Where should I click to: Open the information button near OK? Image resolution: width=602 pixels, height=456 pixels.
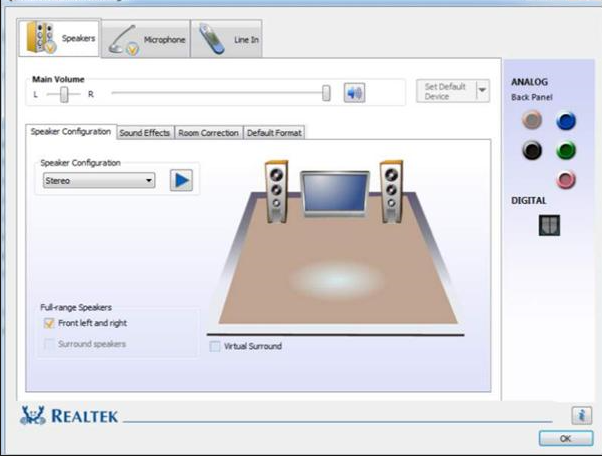click(582, 415)
